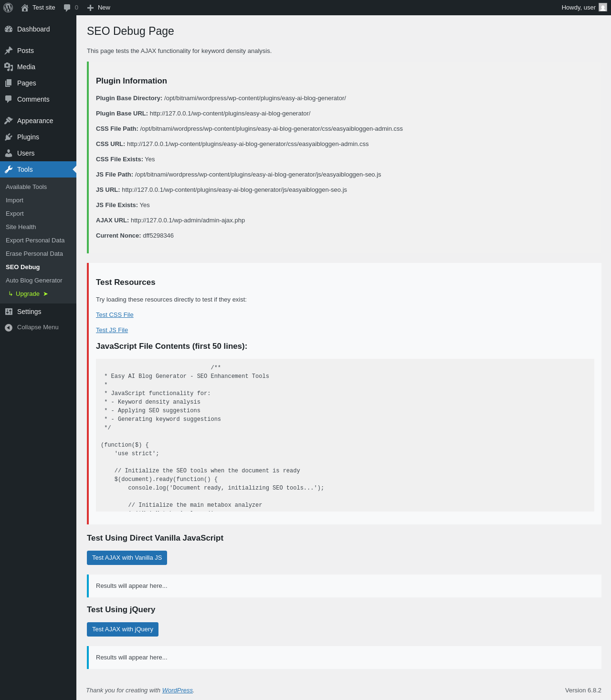611x700 pixels.
Task: Click Test AJAX with Vanilla JS button
Action: click(x=127, y=558)
